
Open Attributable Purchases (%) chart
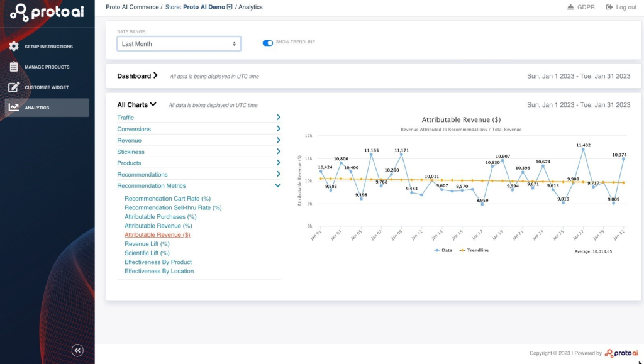point(160,216)
